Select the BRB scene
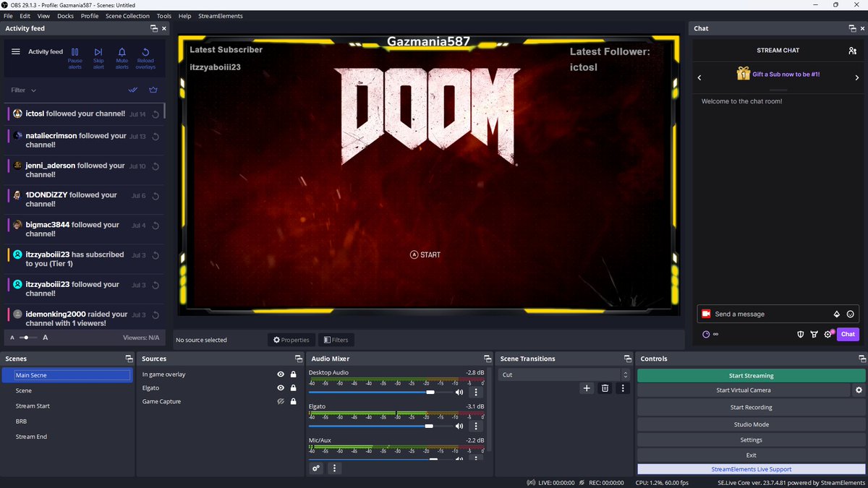868x488 pixels. click(66, 421)
